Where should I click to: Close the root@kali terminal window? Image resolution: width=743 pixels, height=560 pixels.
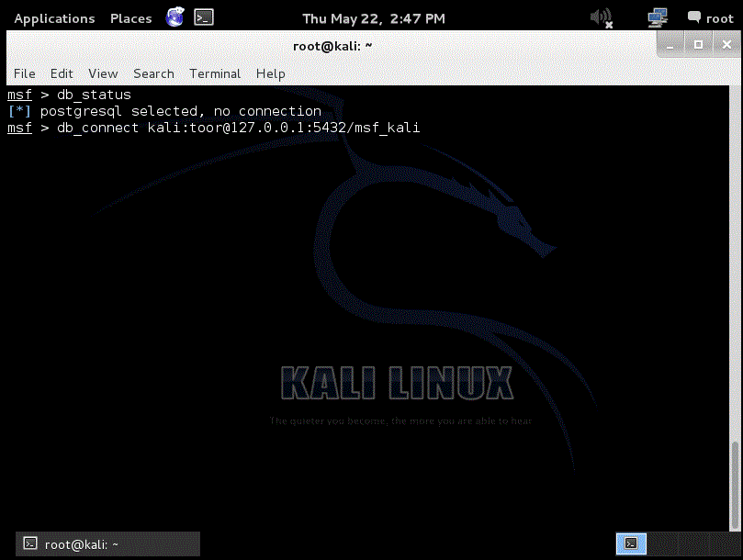(726, 45)
